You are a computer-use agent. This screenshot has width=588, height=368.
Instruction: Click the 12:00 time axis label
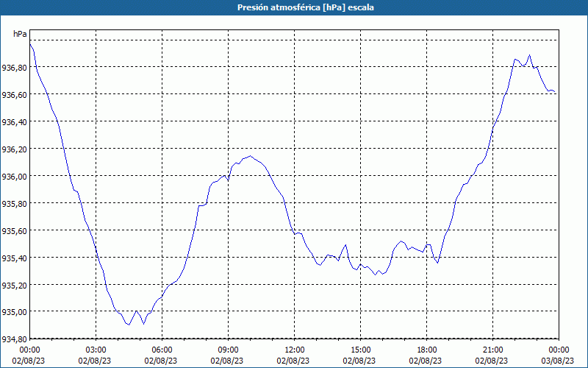(295, 350)
